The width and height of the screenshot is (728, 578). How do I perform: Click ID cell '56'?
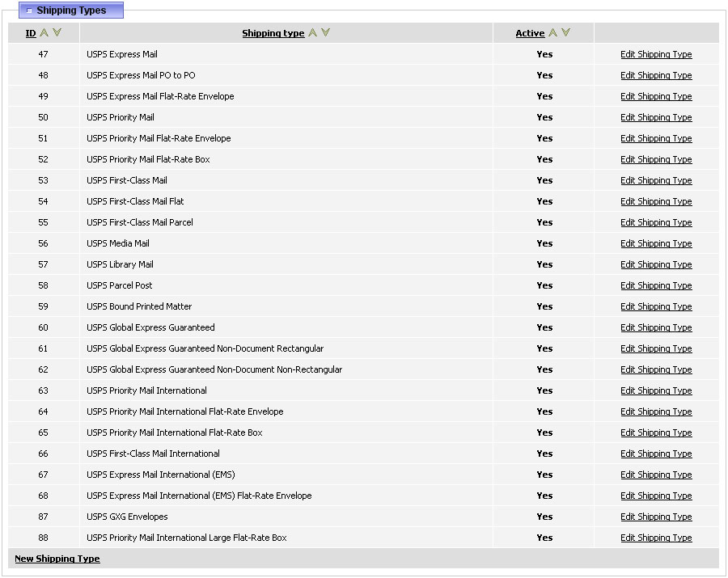43,243
